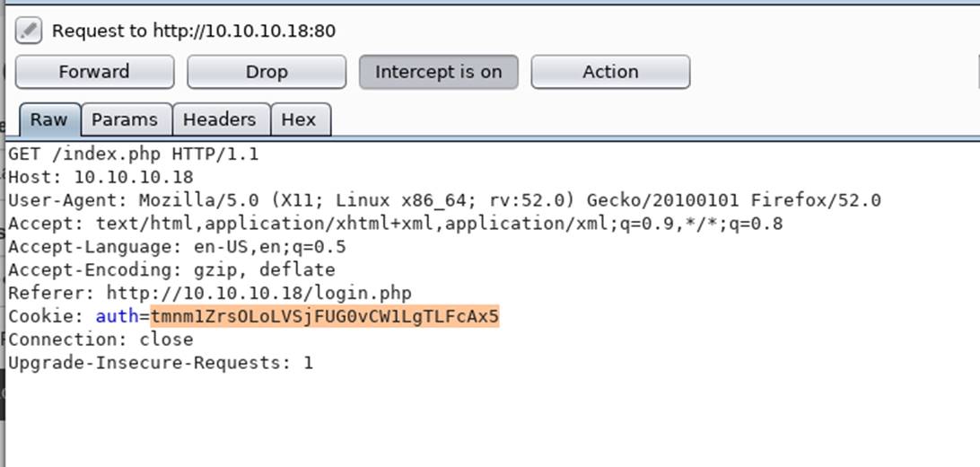This screenshot has width=980, height=467.
Task: Click the auth cookie name
Action: (117, 316)
